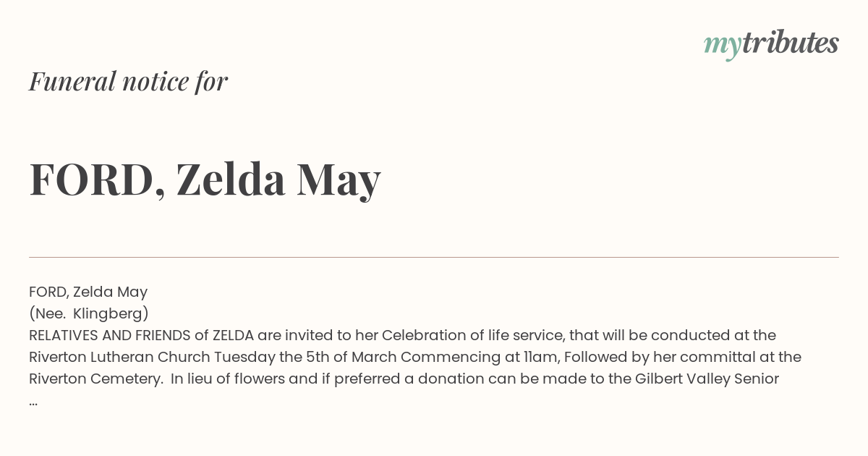The width and height of the screenshot is (868, 456).
Task: Select the FORD, Zelda May title
Action: [205, 180]
